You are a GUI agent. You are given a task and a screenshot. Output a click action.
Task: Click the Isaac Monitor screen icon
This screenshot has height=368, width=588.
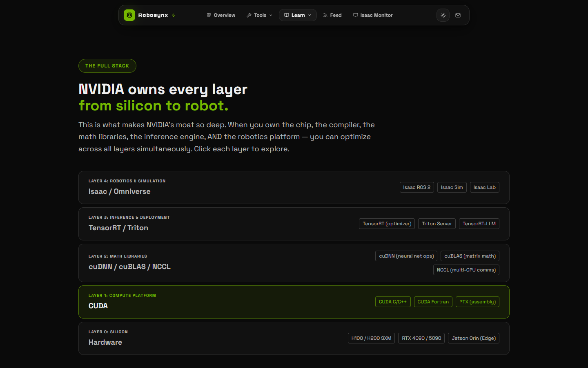356,15
